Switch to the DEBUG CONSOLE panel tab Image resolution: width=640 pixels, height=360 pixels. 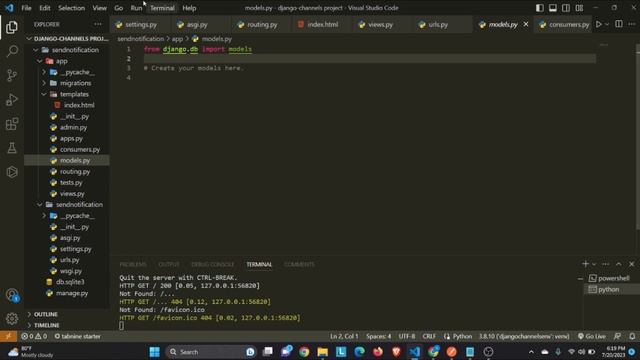pyautogui.click(x=213, y=264)
